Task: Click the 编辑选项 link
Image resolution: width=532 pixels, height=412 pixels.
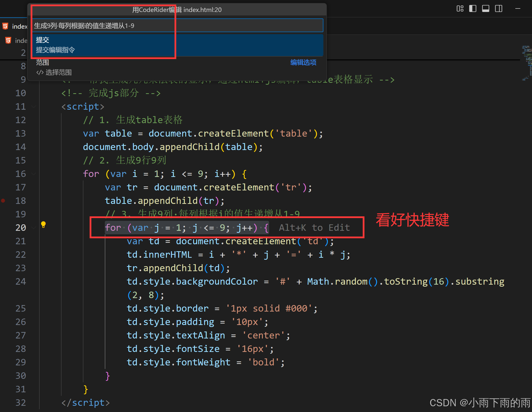Action: point(303,62)
